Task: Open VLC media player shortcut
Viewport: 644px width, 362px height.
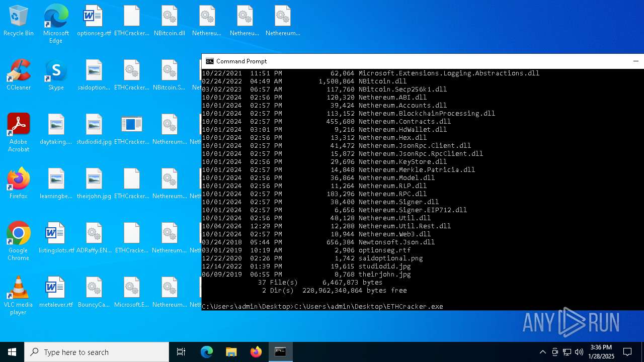Action: 19,296
